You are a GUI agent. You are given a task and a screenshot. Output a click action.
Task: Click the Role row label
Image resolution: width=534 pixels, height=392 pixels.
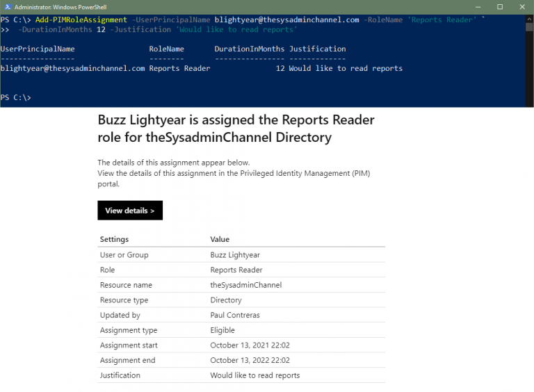point(107,270)
